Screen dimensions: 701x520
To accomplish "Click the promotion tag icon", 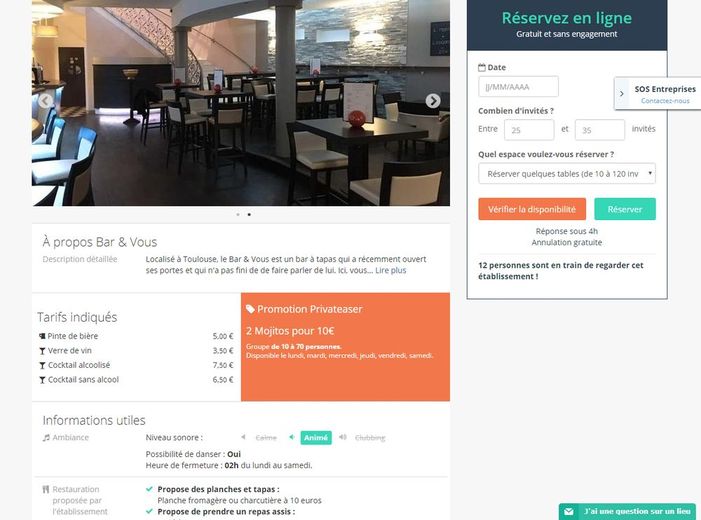I will 250,309.
